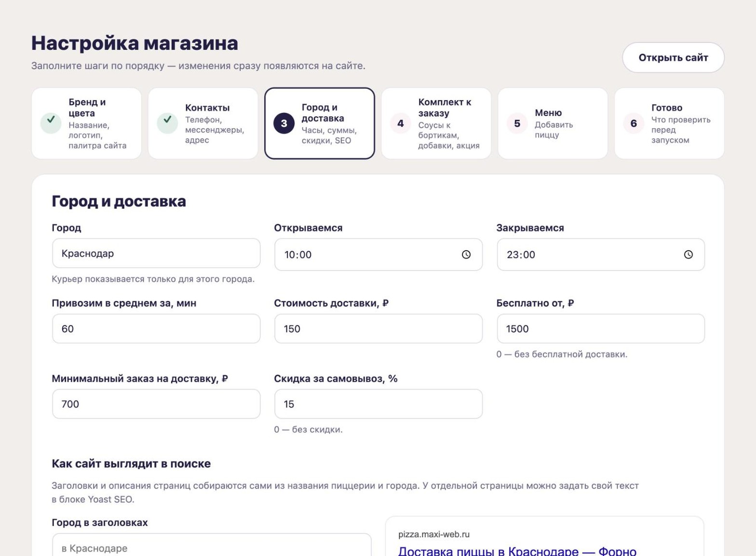
Task: Click the Минимальный заказ на доставку label
Action: pos(140,379)
